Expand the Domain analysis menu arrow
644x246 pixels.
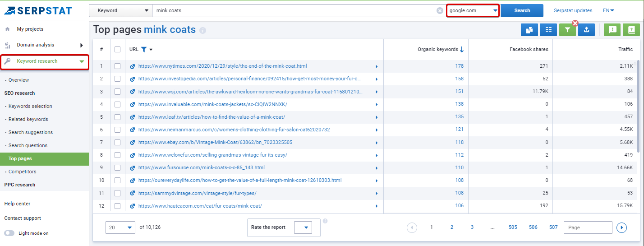pyautogui.click(x=82, y=45)
